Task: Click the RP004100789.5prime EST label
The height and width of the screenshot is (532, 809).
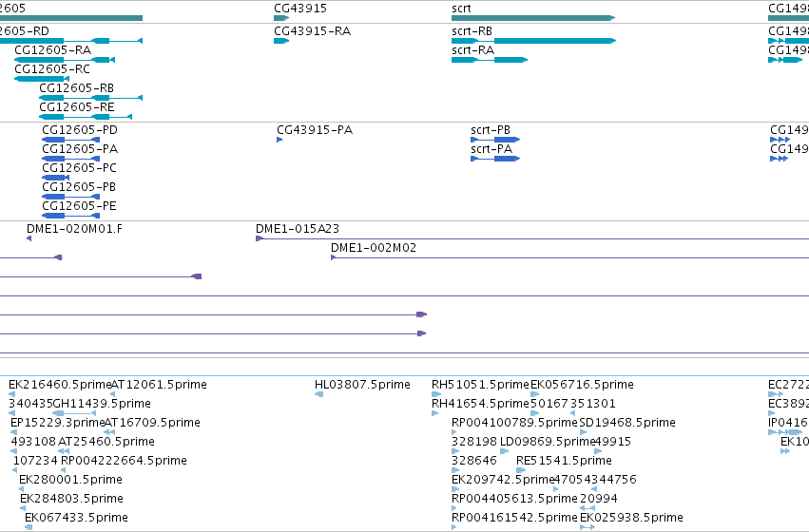Action: point(514,423)
